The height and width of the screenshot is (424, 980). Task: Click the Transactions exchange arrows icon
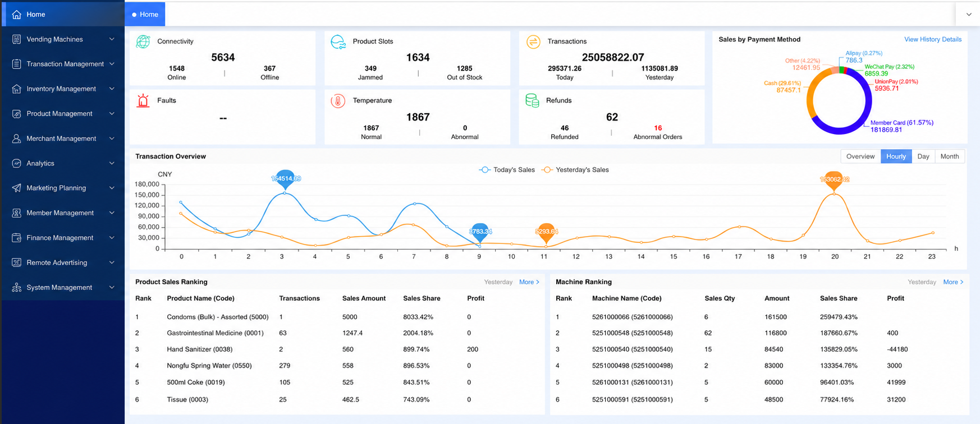(533, 42)
